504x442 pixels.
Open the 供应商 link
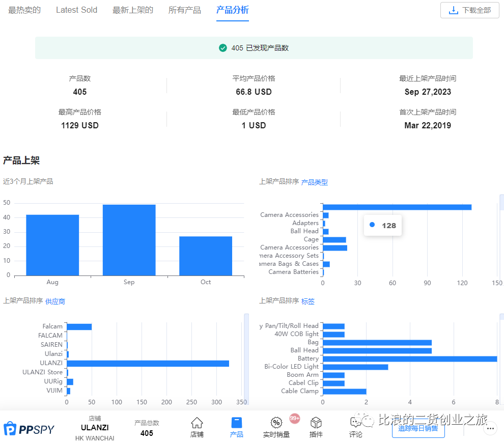(x=55, y=301)
